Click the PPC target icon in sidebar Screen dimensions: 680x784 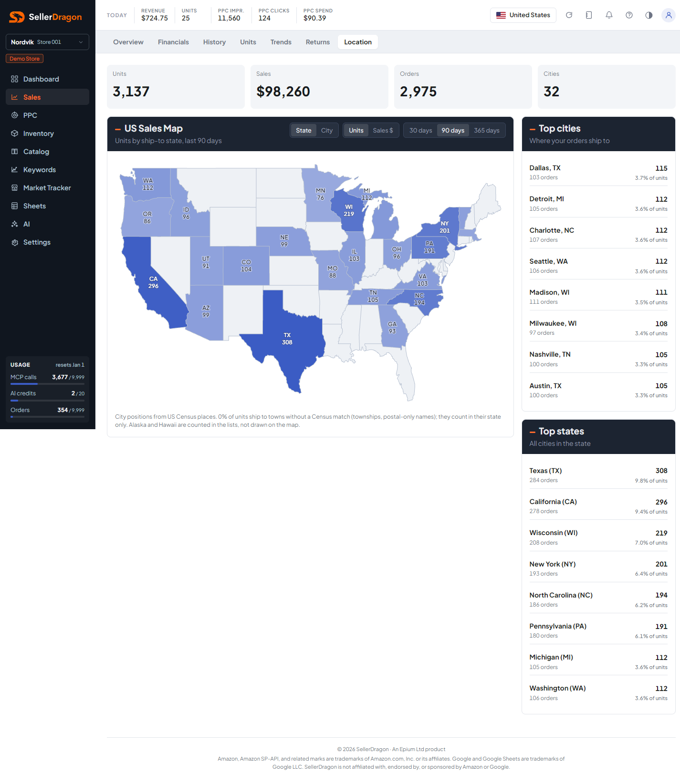pos(15,115)
